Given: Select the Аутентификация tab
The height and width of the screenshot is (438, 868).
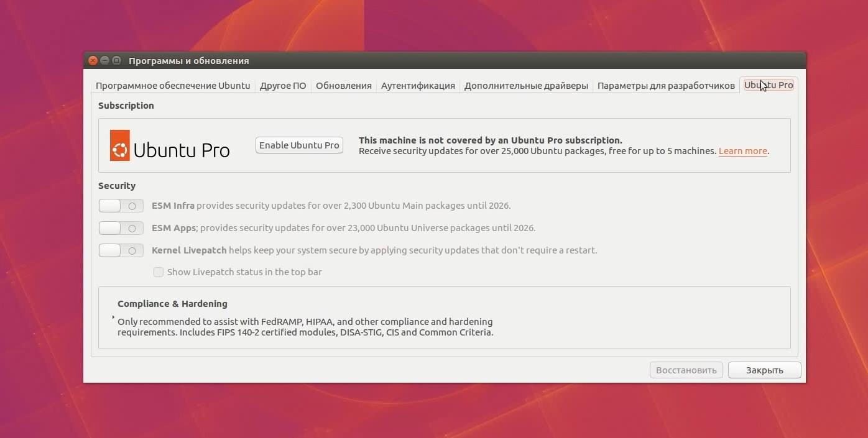Looking at the screenshot, I should 418,86.
